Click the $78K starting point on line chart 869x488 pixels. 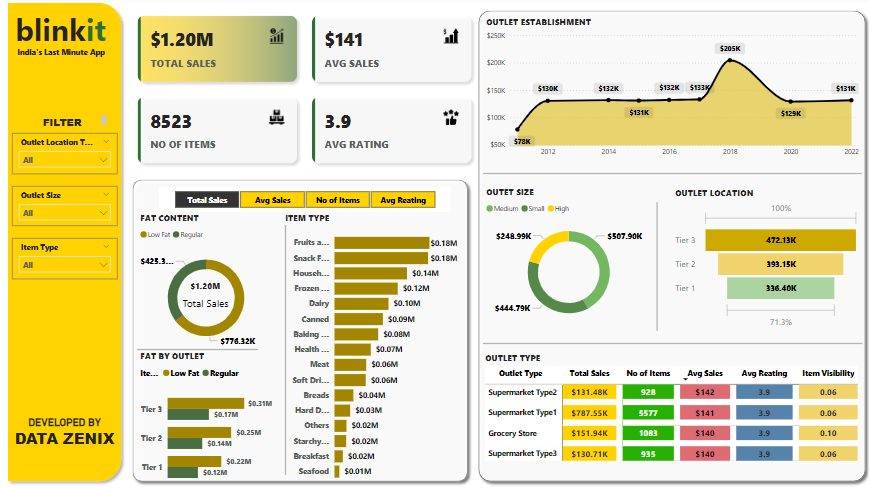[518, 129]
